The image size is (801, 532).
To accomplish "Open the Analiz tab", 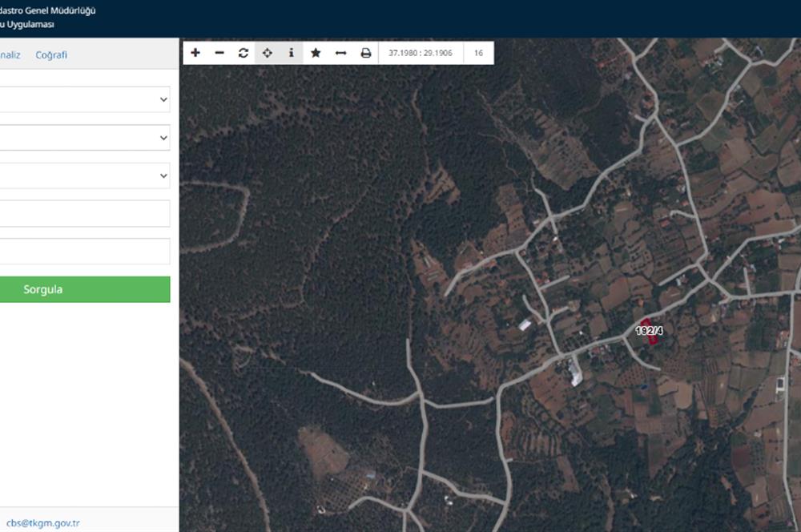I will [10, 54].
